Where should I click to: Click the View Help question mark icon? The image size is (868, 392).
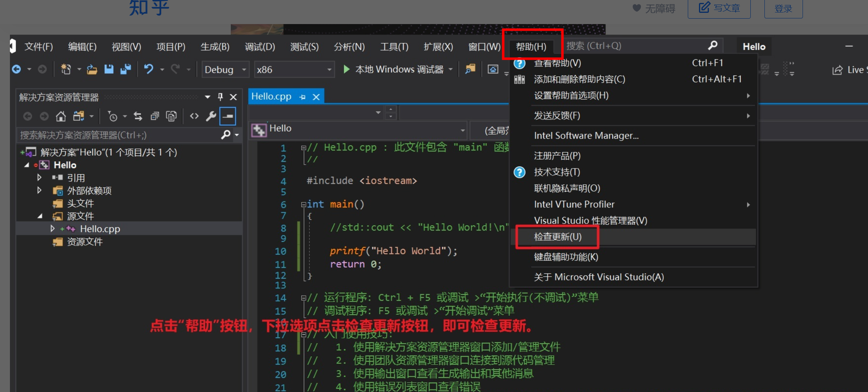(x=520, y=63)
